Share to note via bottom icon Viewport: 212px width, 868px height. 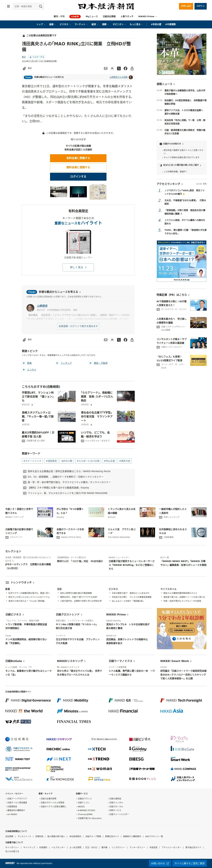click(x=112, y=340)
